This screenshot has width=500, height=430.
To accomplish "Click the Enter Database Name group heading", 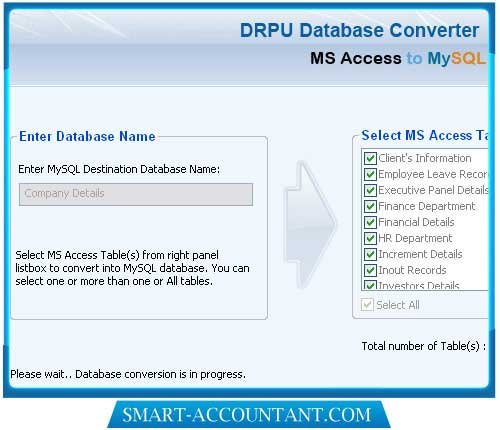I will (x=87, y=136).
